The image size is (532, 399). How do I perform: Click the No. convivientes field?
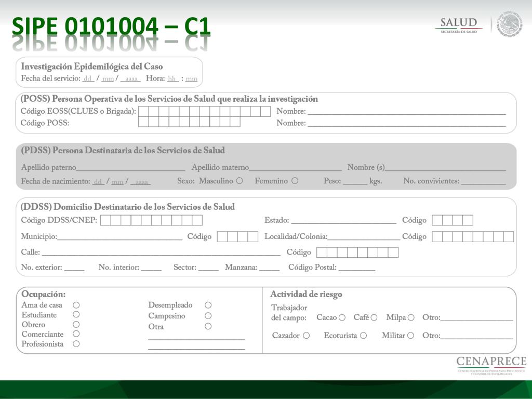[x=484, y=181]
